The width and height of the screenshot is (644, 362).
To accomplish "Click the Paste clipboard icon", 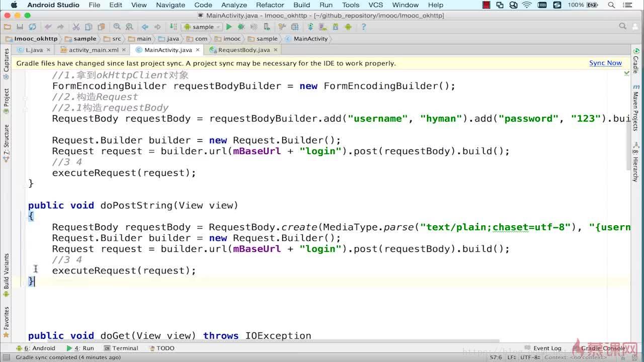I will pyautogui.click(x=101, y=27).
